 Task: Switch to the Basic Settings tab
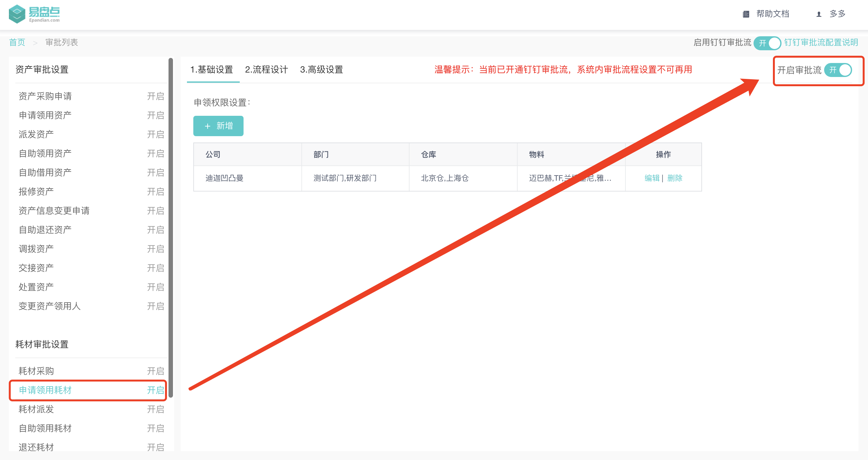pyautogui.click(x=212, y=69)
